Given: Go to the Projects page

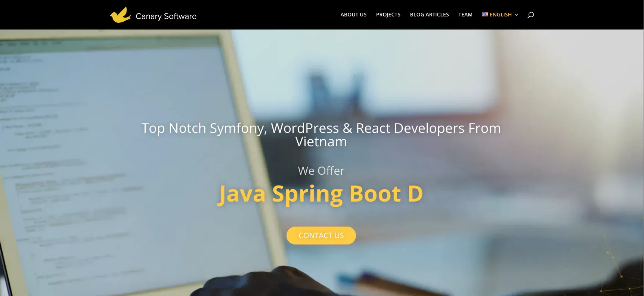Looking at the screenshot, I should point(388,15).
